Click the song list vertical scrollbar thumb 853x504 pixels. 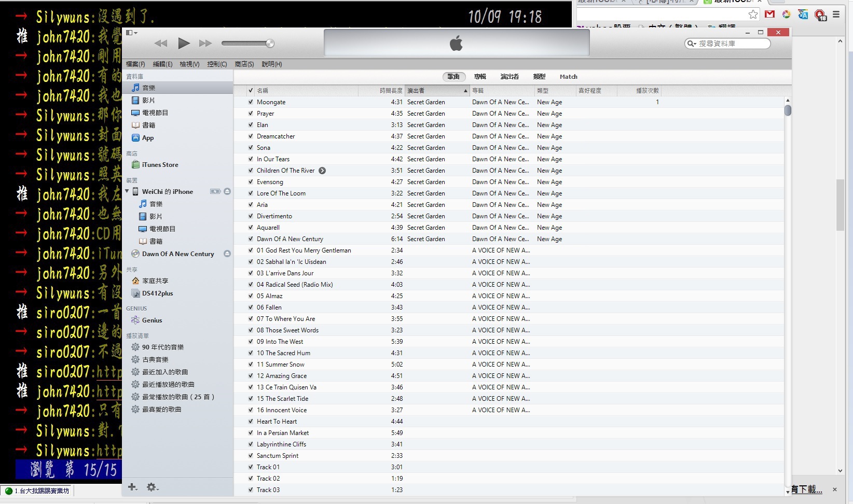788,110
